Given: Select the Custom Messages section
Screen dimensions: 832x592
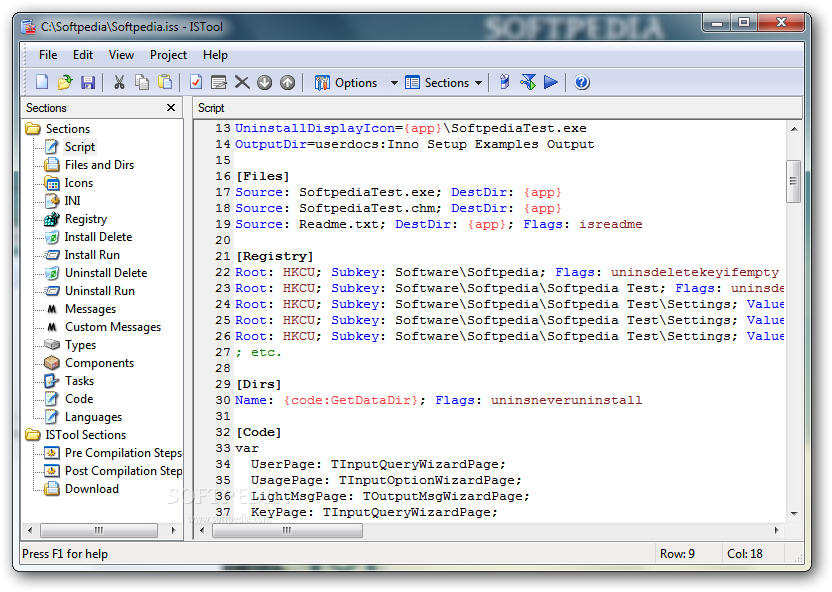Looking at the screenshot, I should [x=112, y=327].
